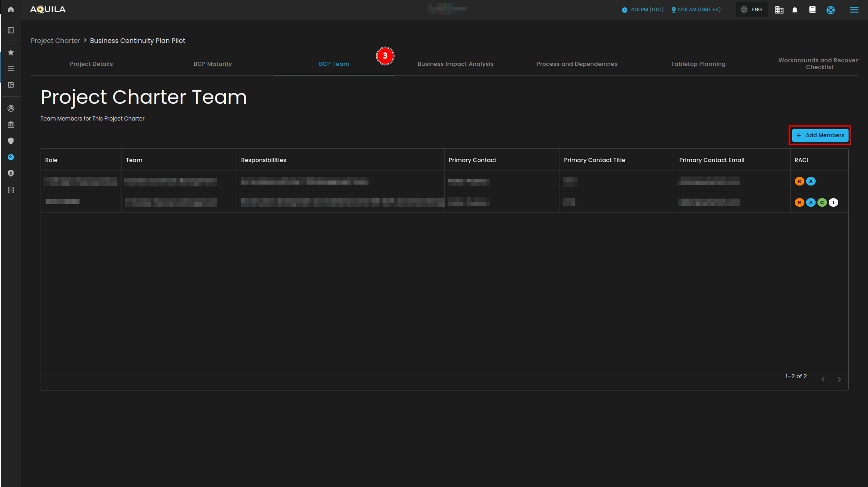Sort by the Primary Contact column header

coord(472,160)
